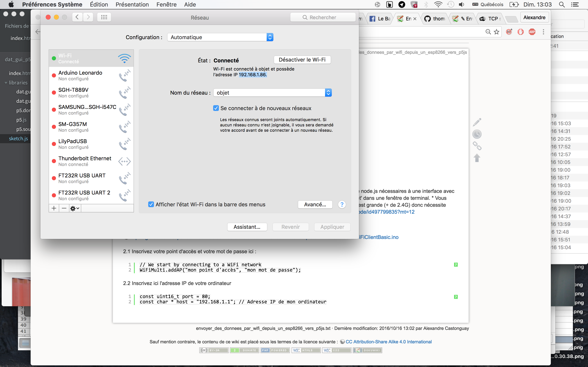Click the remove service minus button

coord(64,208)
